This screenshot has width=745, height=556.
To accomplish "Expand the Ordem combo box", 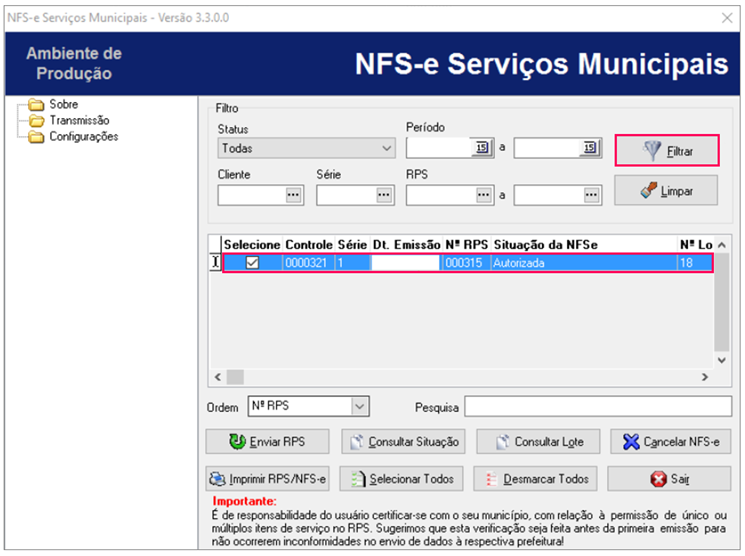I will 359,406.
